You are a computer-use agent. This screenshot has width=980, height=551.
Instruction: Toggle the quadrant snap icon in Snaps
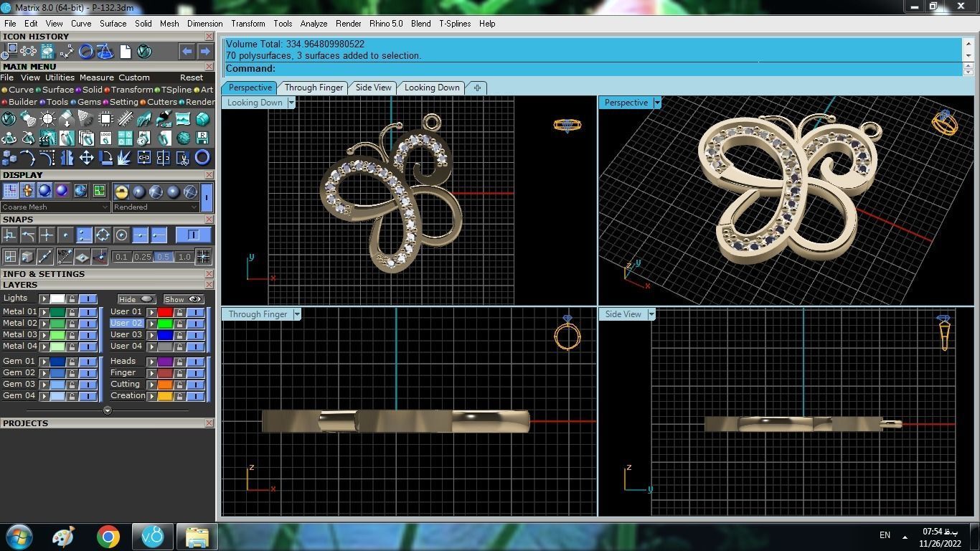pos(103,235)
